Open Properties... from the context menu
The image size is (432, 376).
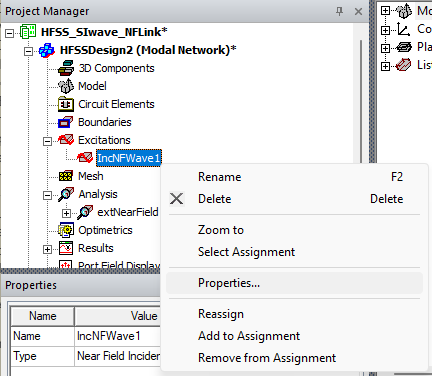[295, 283]
